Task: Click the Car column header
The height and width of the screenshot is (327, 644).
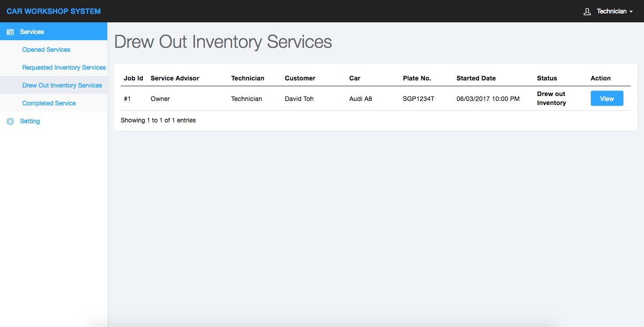Action: 355,78
